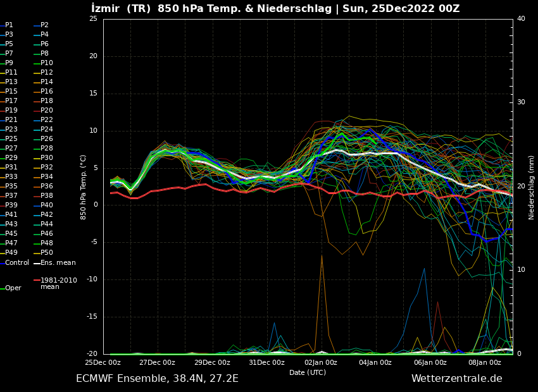The image size is (538, 392).
Task: Click the P34 legend entry
Action: (x=43, y=177)
